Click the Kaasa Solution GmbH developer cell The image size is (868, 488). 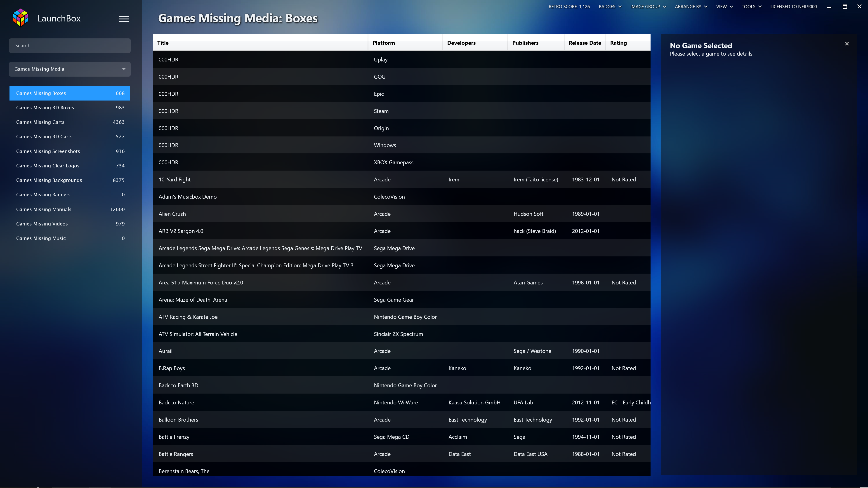point(474,402)
